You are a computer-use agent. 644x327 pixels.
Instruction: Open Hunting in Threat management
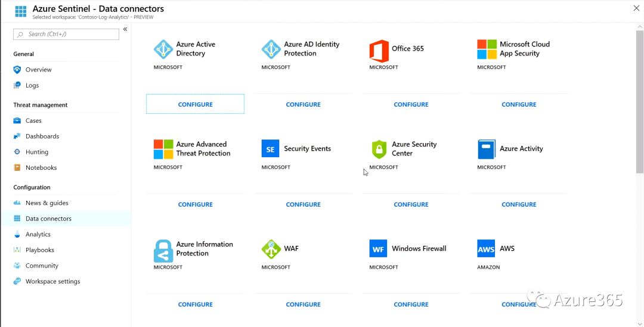point(36,152)
